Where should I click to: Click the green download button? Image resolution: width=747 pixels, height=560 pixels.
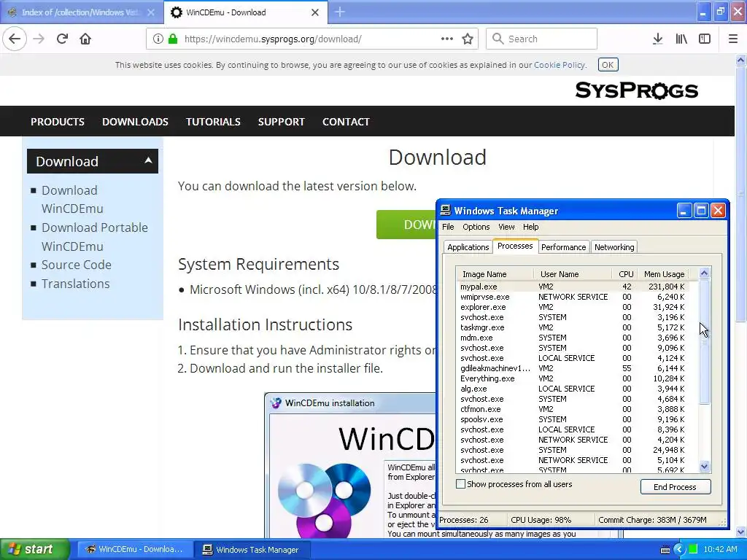406,225
